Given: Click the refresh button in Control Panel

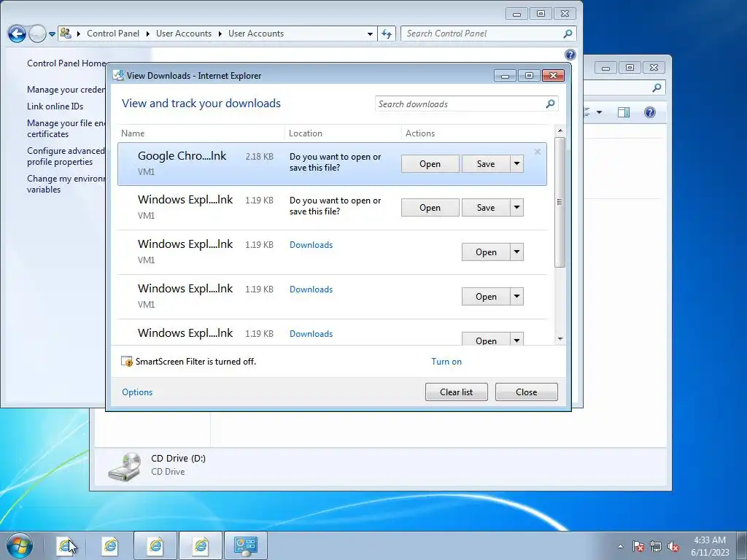Looking at the screenshot, I should (387, 34).
